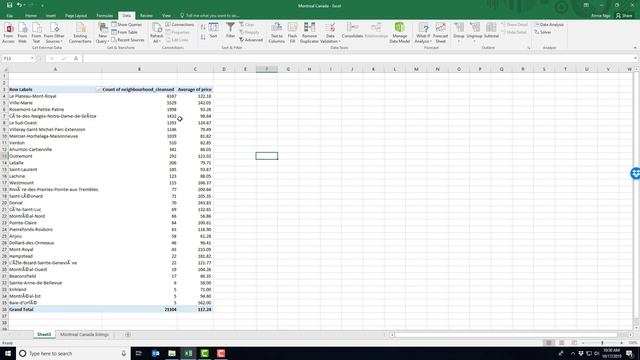Screen dimensions: 640x360
Task: Switch to Page Layout view in status bar
Action: (x=562, y=343)
